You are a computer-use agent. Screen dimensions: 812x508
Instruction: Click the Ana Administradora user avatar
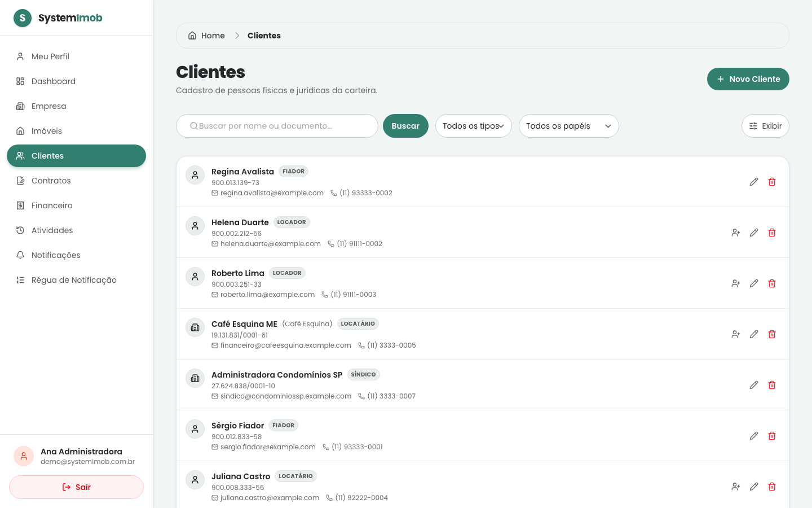24,456
